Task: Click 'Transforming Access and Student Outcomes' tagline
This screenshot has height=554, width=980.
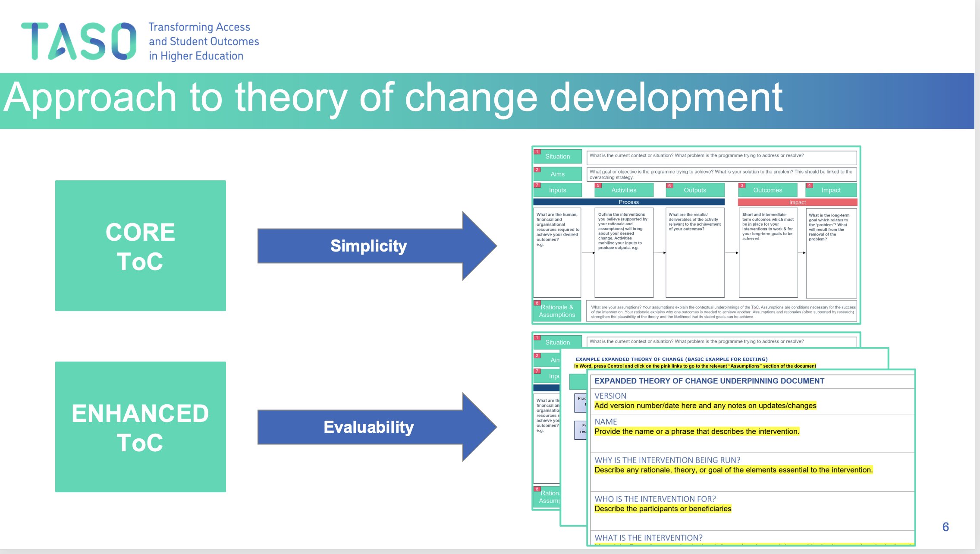Action: tap(204, 41)
